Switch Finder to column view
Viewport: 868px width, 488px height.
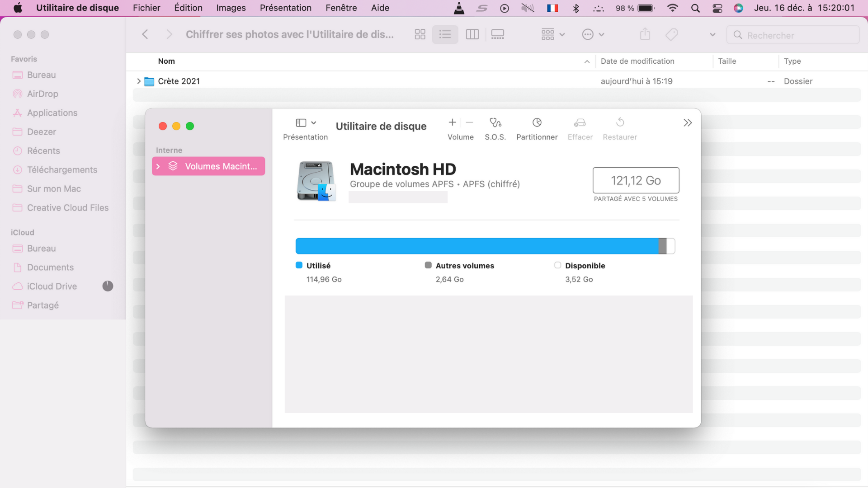pos(472,34)
